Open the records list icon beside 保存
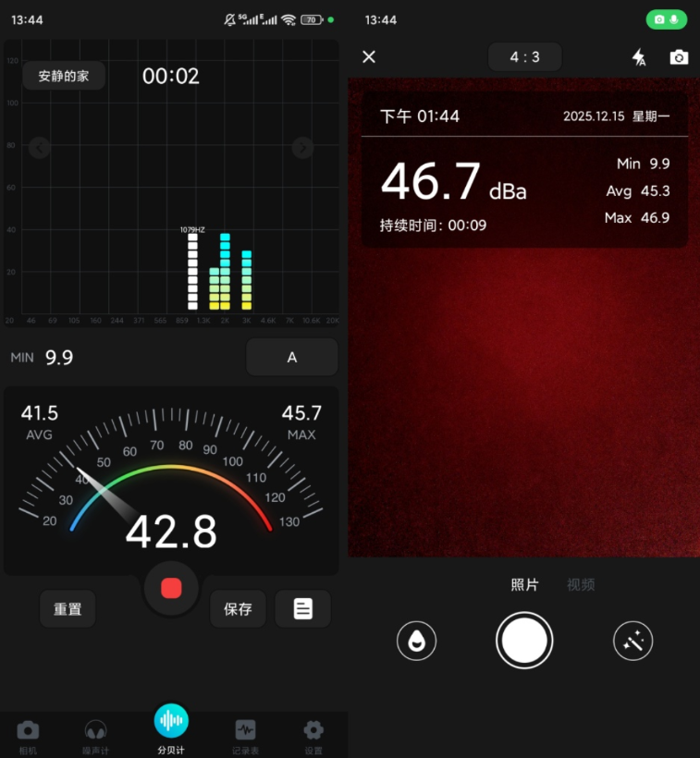The height and width of the screenshot is (758, 700). (x=302, y=609)
